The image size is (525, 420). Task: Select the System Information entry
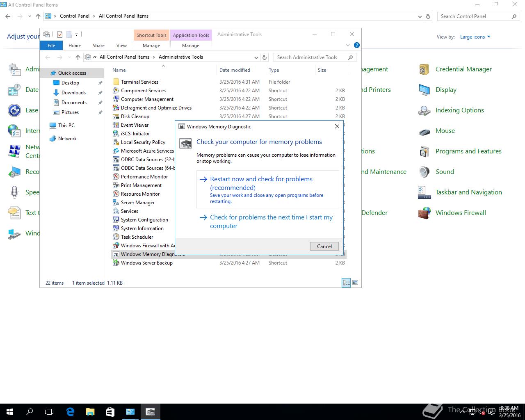142,228
